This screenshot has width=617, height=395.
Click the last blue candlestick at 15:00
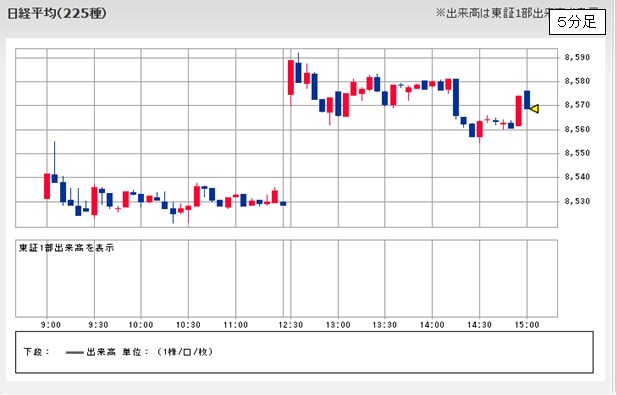point(527,100)
